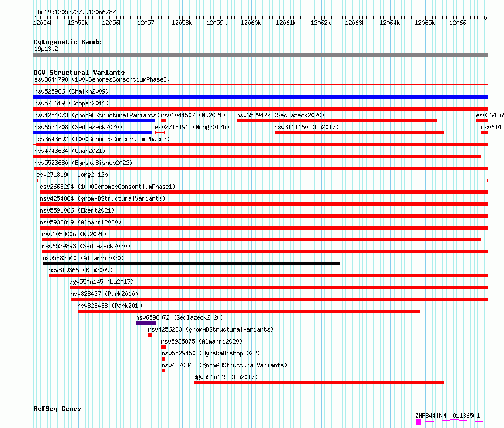Select the nsv578619 (Cooper2011) variant label
The width and height of the screenshot is (504, 428).
(x=71, y=103)
